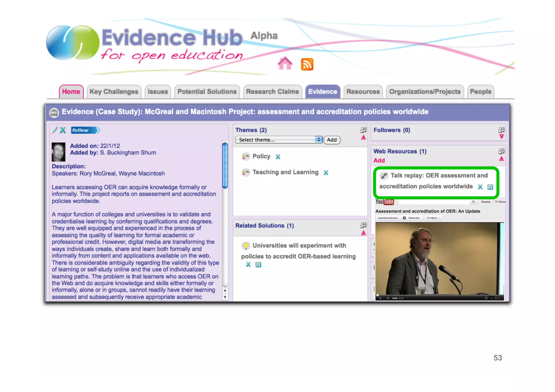Expand the Followers panel arrow
This screenshot has width=555, height=392.
pos(501,137)
